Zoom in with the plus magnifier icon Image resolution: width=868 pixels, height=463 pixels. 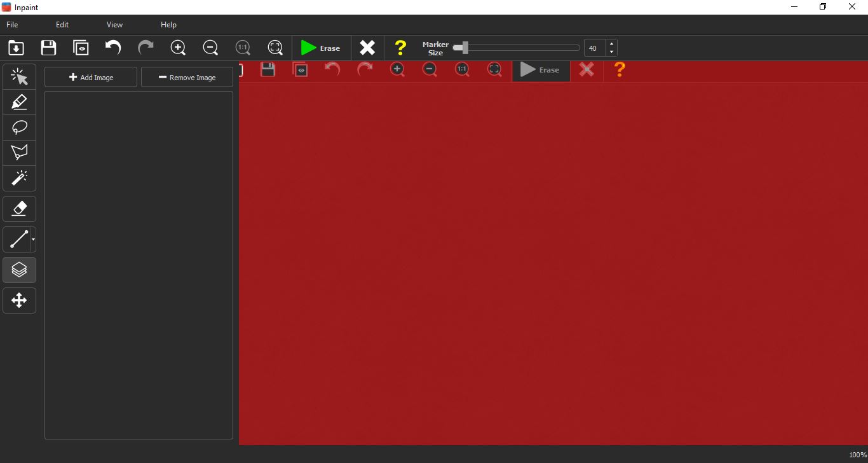point(178,48)
